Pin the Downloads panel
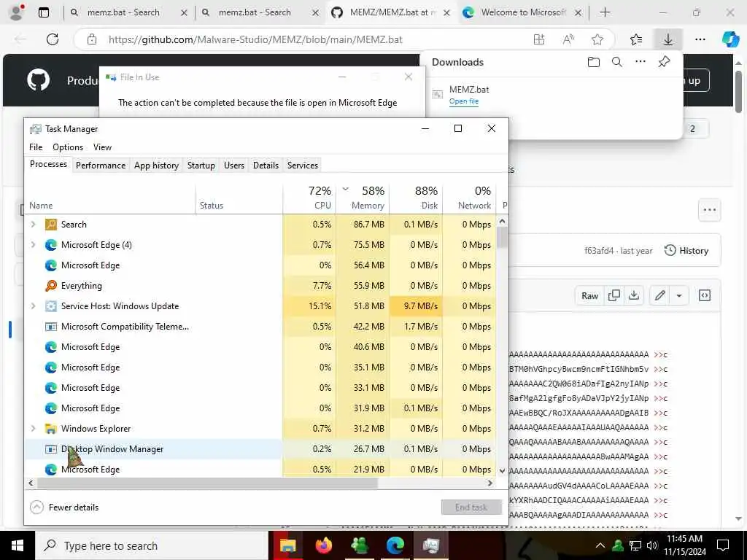Screen dimensions: 747x560 coord(664,62)
